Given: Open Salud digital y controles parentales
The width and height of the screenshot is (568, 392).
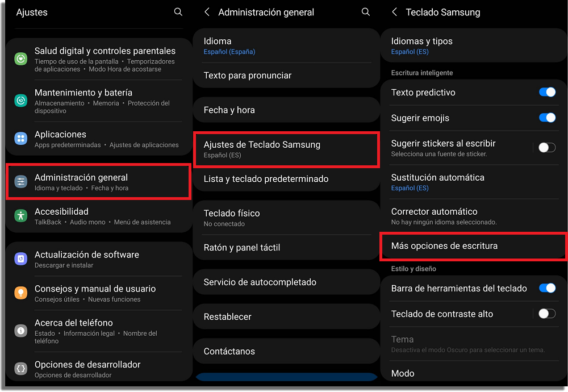Looking at the screenshot, I should pyautogui.click(x=98, y=59).
